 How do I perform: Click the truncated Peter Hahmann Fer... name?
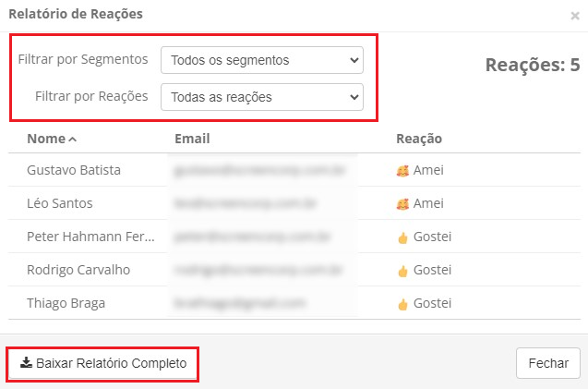click(x=90, y=237)
